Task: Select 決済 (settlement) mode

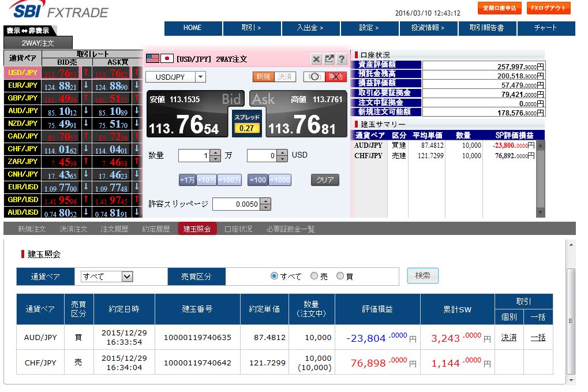Action: click(285, 77)
